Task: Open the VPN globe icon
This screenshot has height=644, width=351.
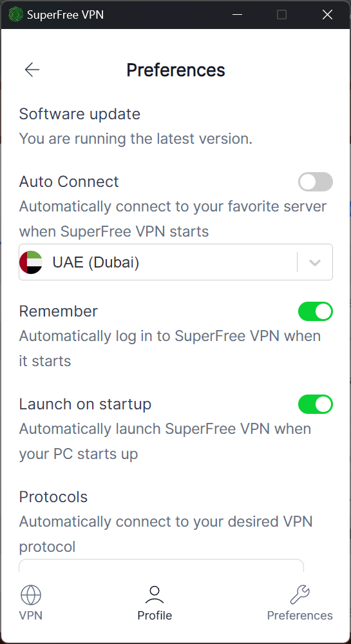Action: [31, 595]
